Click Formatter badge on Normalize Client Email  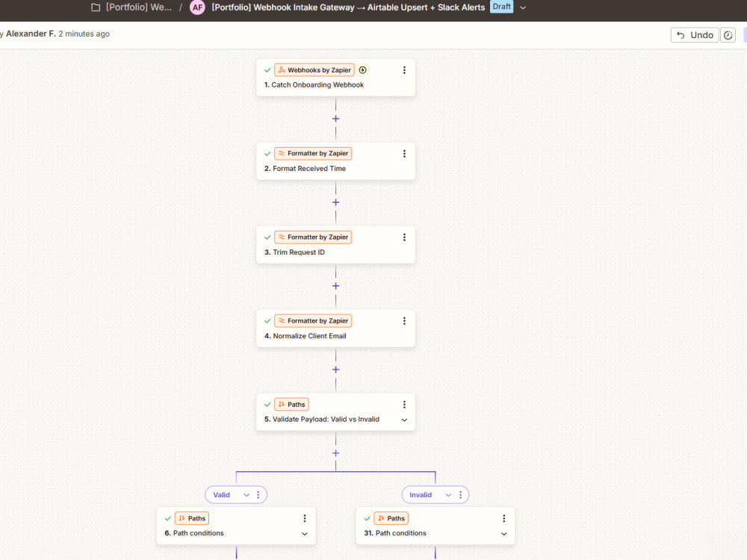[313, 321]
